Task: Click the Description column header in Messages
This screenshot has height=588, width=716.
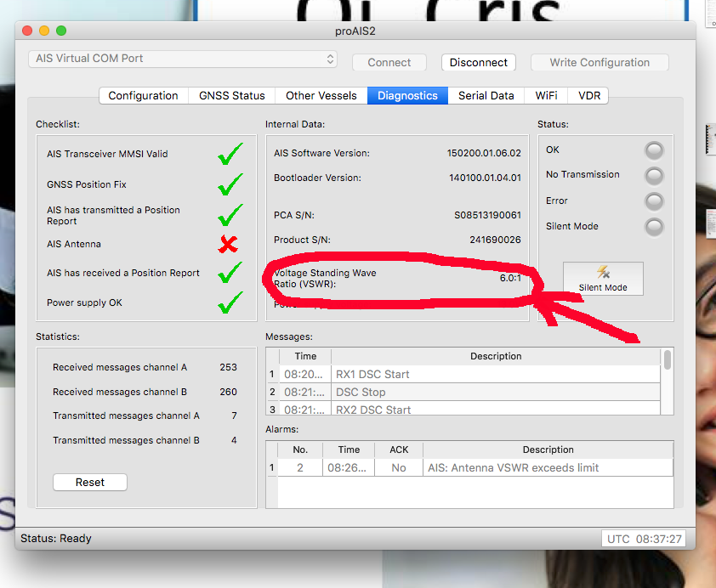Action: coord(496,356)
